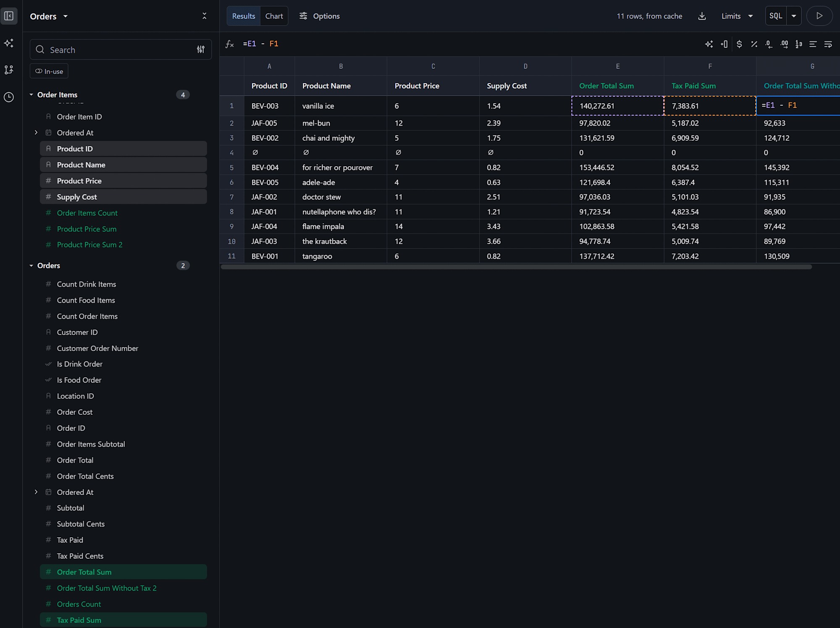Expand Ordered At under Orders group
Image resolution: width=840 pixels, height=628 pixels.
pyautogui.click(x=36, y=492)
